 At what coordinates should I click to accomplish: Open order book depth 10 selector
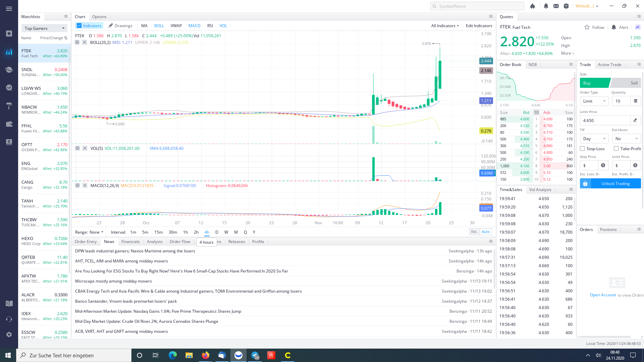(x=536, y=113)
